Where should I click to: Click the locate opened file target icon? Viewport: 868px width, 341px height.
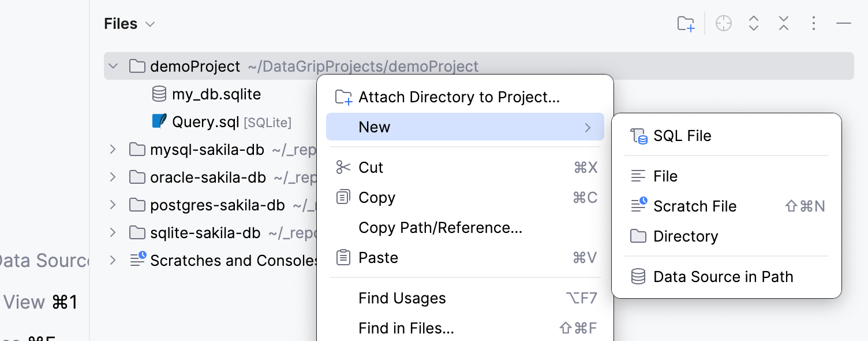(723, 23)
